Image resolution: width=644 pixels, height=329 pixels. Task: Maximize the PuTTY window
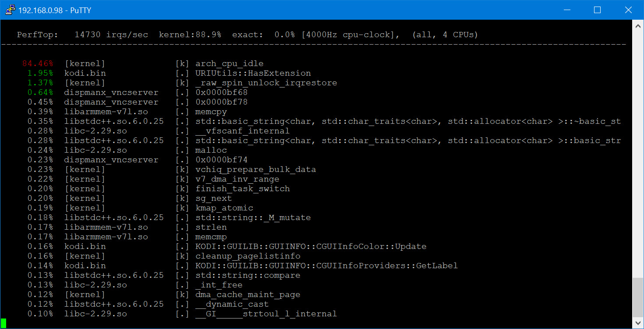click(x=597, y=10)
